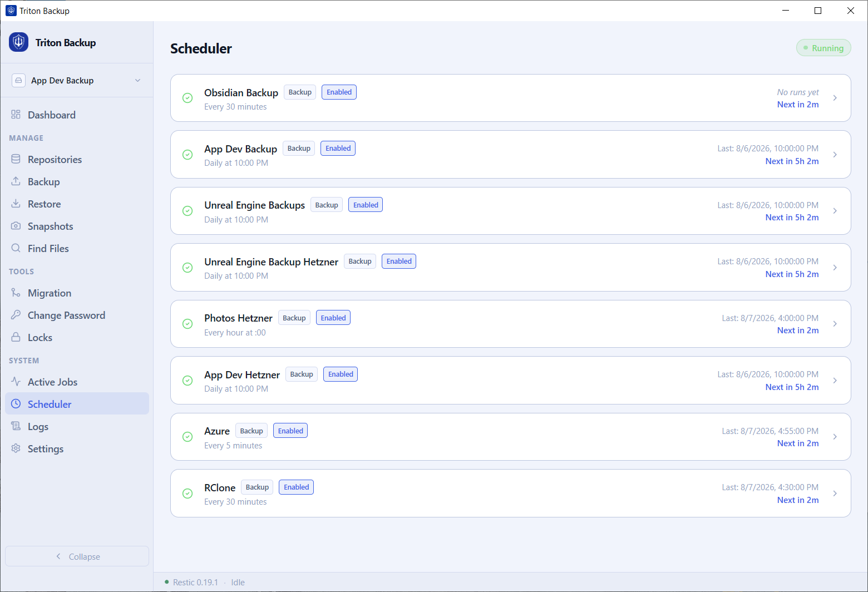Viewport: 868px width, 592px height.
Task: Expand the Unreal Engine Backup Hetzner chevron
Action: tap(835, 268)
